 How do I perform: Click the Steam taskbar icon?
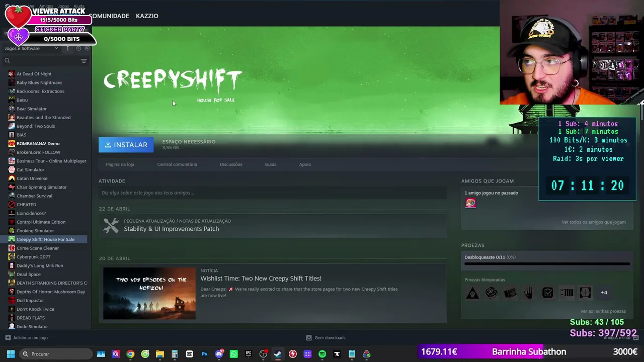tap(278, 354)
